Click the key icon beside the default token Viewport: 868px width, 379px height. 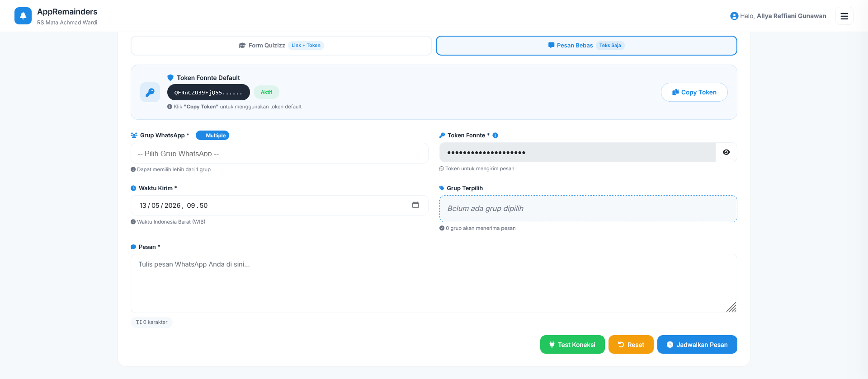[150, 92]
